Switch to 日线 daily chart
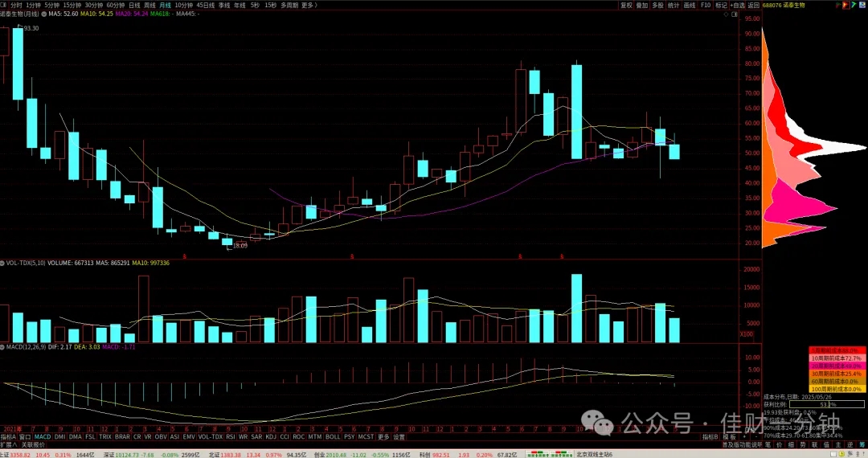Viewport: 868px width, 458px height. click(134, 5)
